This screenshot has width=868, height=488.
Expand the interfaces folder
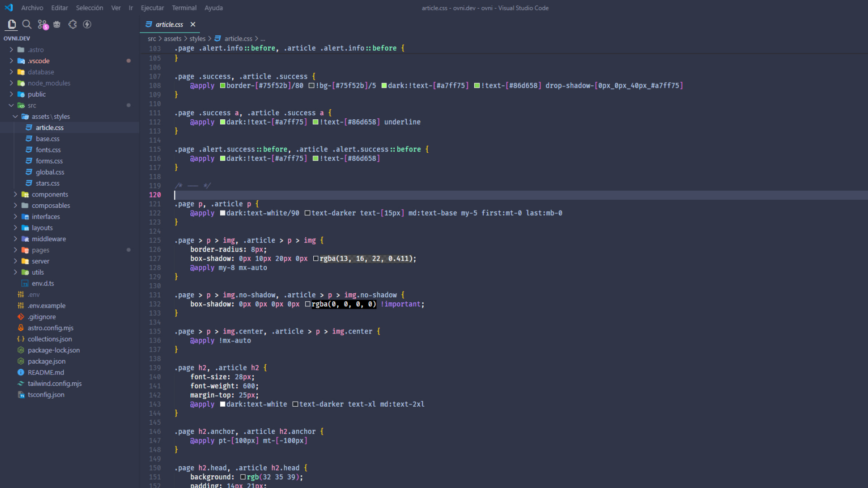tap(15, 216)
